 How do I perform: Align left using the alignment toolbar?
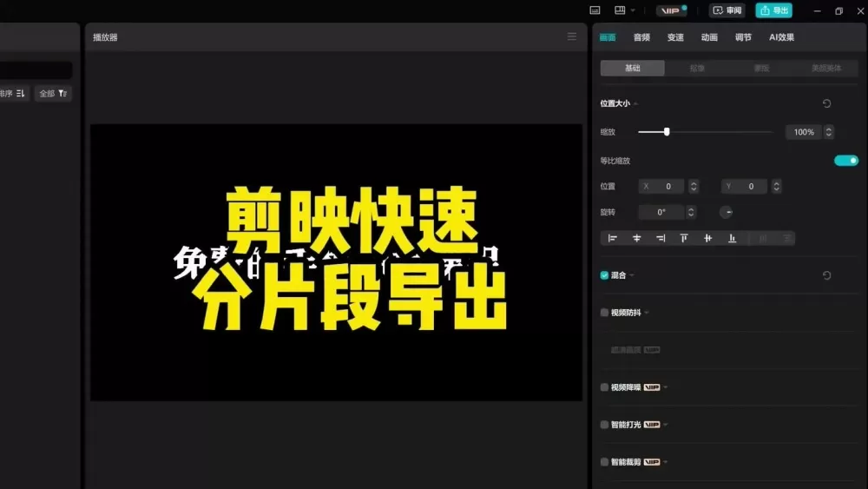coord(612,238)
